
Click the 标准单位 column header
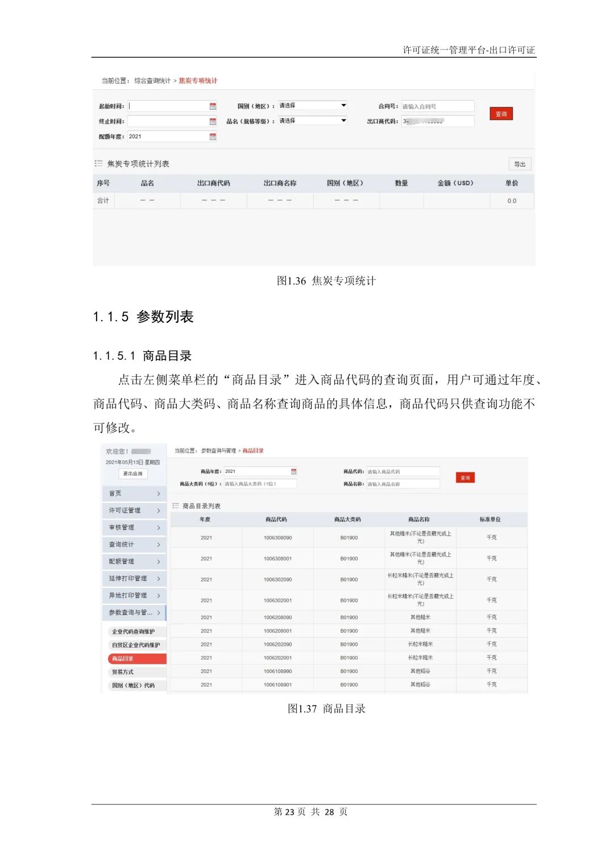(490, 520)
